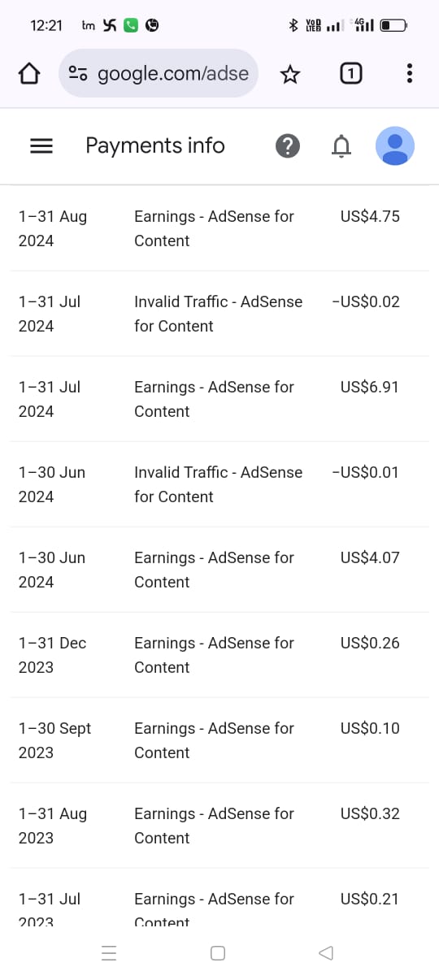The image size is (439, 980).
Task: Open the tab switcher showing 1 tab
Action: click(x=350, y=74)
